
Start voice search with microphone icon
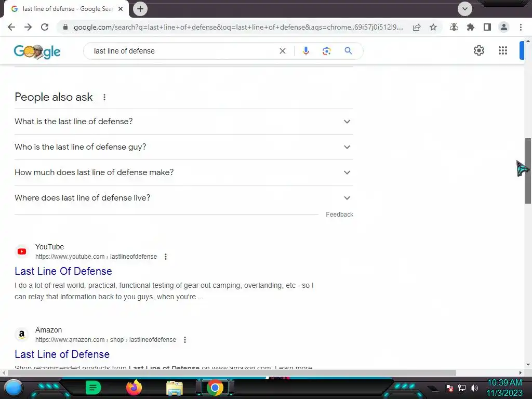coord(305,51)
